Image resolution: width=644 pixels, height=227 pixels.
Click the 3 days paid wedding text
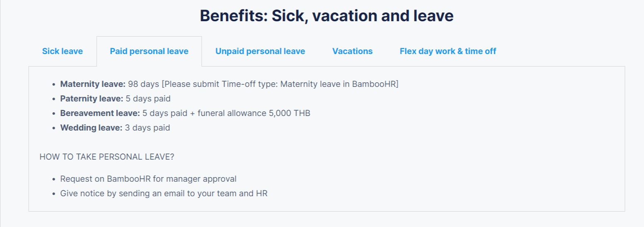click(147, 128)
